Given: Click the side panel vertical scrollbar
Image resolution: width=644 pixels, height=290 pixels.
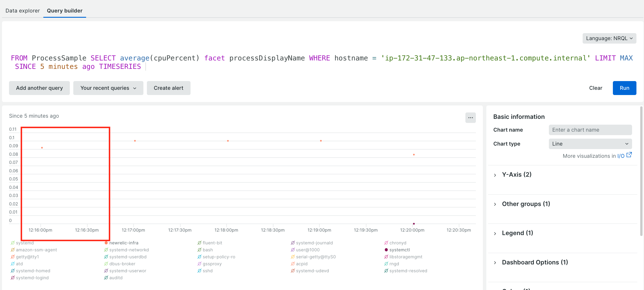Looking at the screenshot, I should [x=641, y=171].
